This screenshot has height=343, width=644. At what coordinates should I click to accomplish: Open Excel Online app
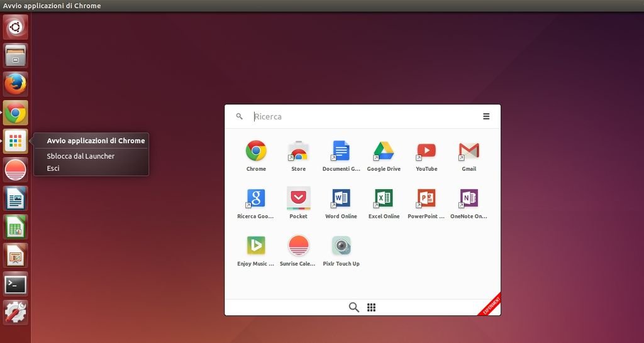(x=384, y=199)
